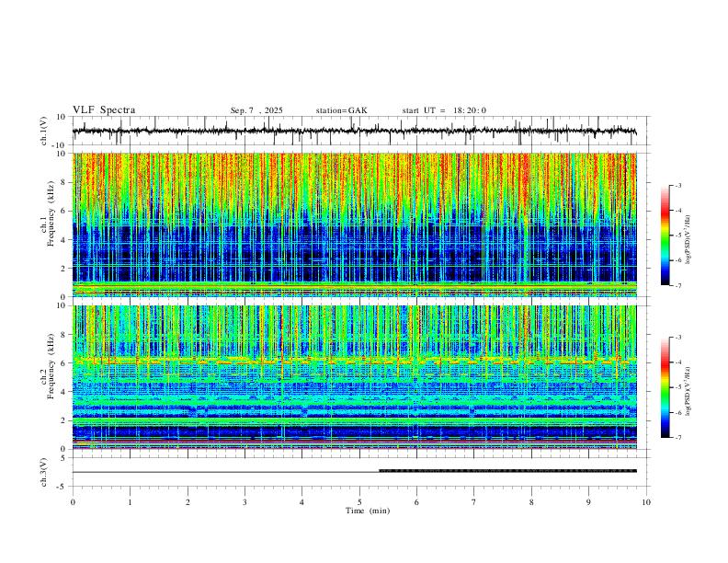Viewport: 728px width, 563px height.
Task: Click the ch.1 voltage waveform trace
Action: [354, 131]
